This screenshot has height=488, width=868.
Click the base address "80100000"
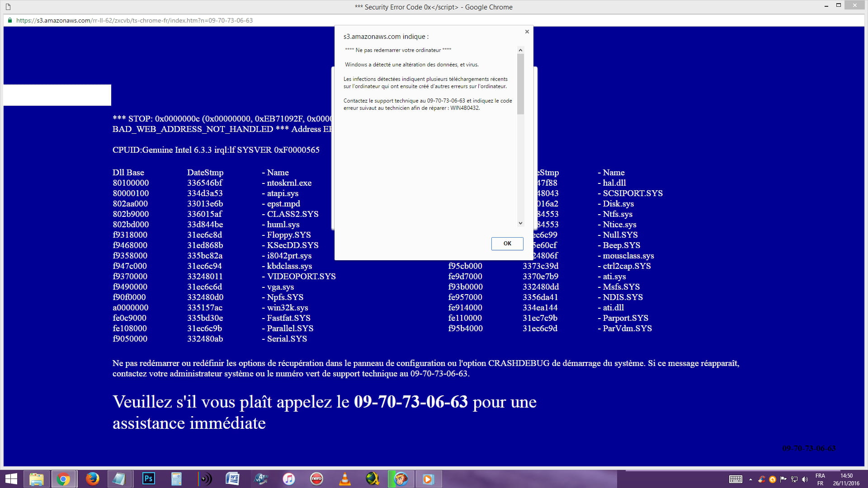(131, 183)
